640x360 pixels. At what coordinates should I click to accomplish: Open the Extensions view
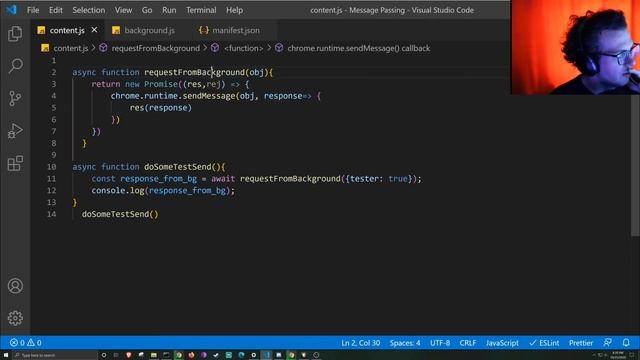15,163
